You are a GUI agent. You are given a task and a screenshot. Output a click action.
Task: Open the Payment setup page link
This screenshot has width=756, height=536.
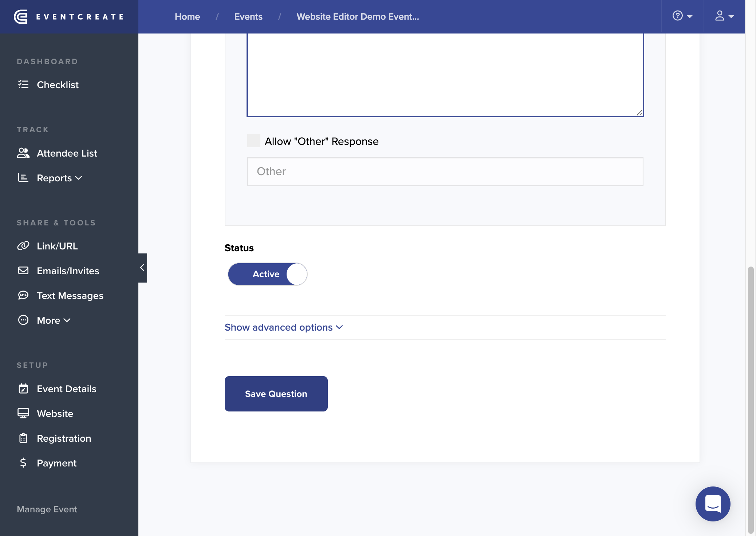pos(57,463)
